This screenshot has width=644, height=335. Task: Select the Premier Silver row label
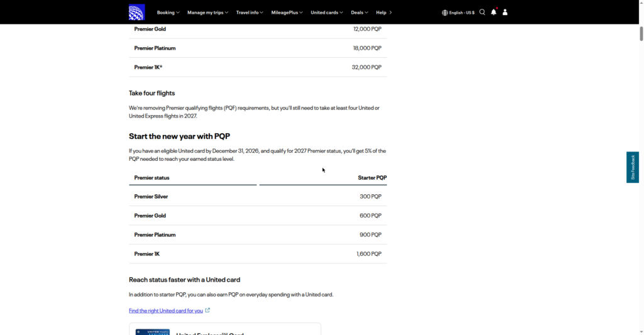pyautogui.click(x=151, y=196)
